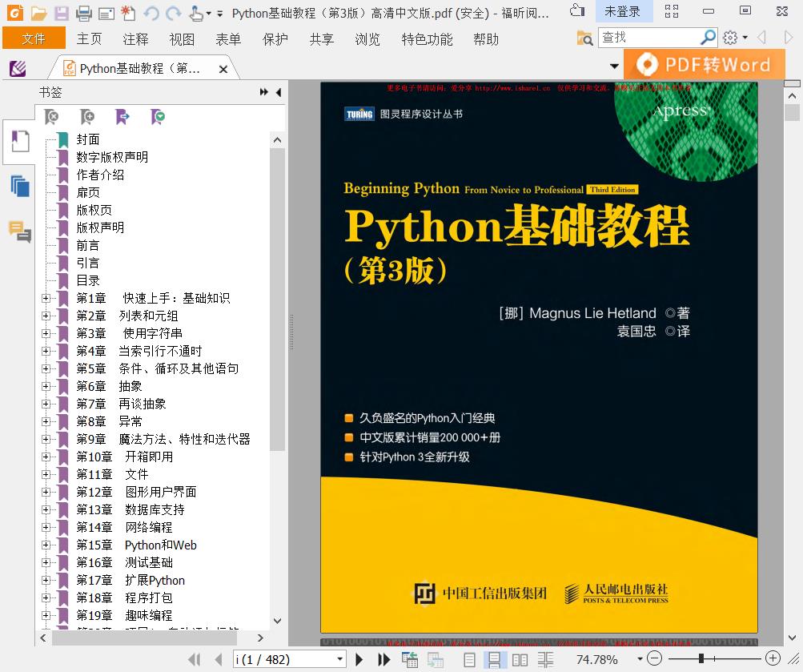Click the delete bookmark icon
This screenshot has width=803, height=672.
click(x=51, y=117)
